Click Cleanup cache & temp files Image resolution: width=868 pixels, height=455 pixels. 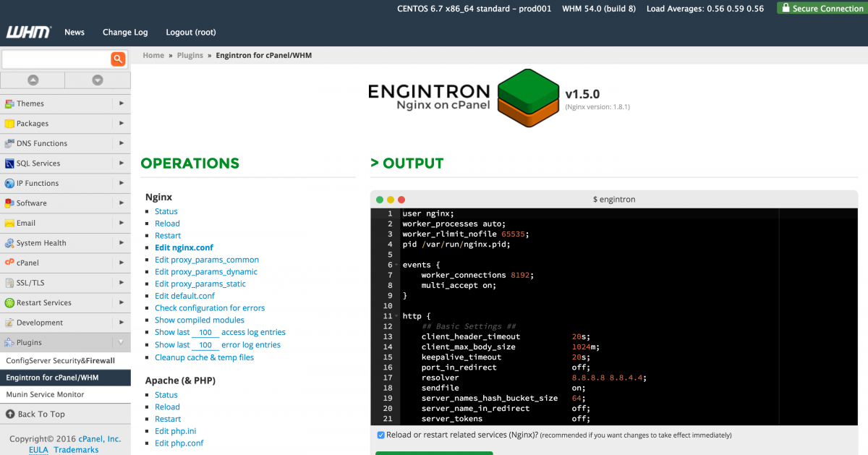[x=204, y=357]
